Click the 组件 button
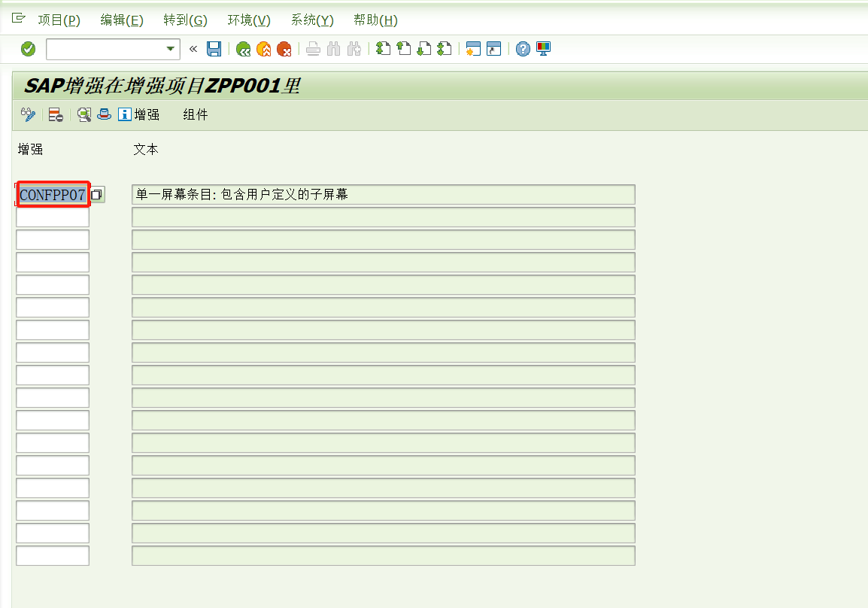This screenshot has height=608, width=868. point(196,114)
